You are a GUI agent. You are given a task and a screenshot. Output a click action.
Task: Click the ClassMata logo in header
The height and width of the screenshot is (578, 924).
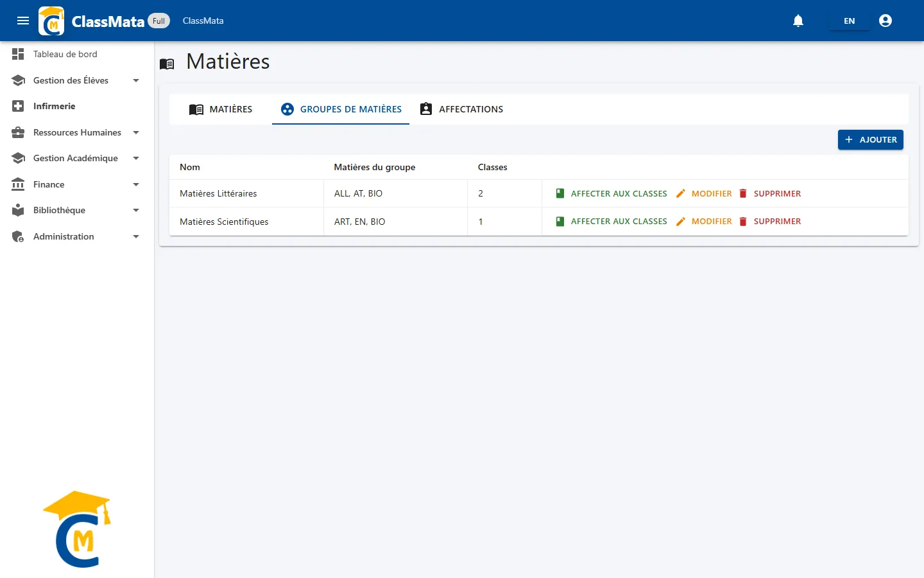coord(51,21)
